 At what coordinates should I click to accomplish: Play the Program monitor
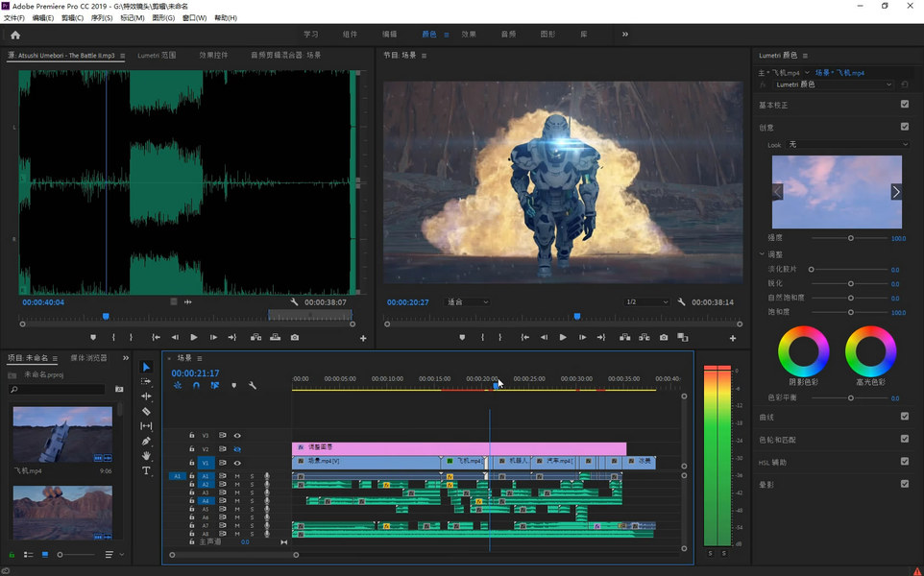tap(563, 338)
